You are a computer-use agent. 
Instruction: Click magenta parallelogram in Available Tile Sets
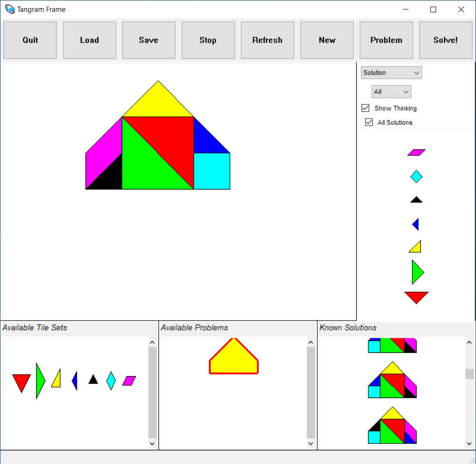(x=129, y=380)
